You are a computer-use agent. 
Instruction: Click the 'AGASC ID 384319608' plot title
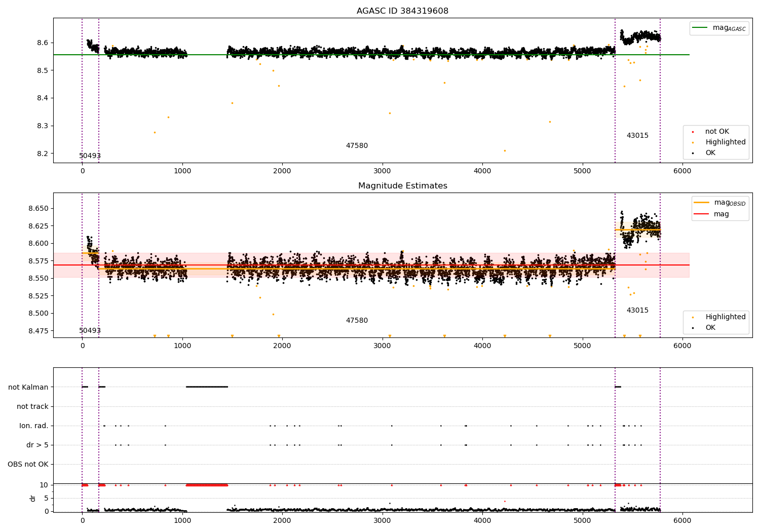coord(402,11)
